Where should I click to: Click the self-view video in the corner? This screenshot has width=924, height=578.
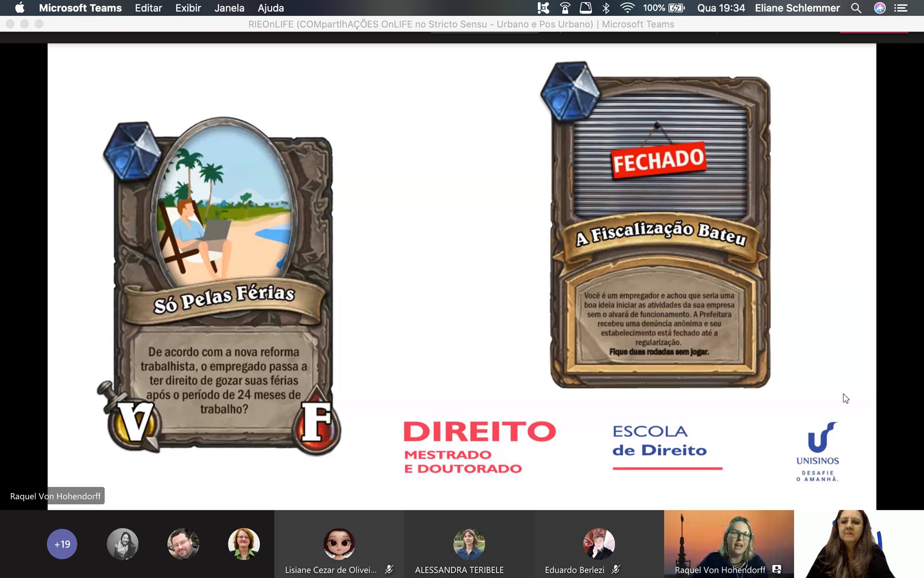(x=859, y=544)
